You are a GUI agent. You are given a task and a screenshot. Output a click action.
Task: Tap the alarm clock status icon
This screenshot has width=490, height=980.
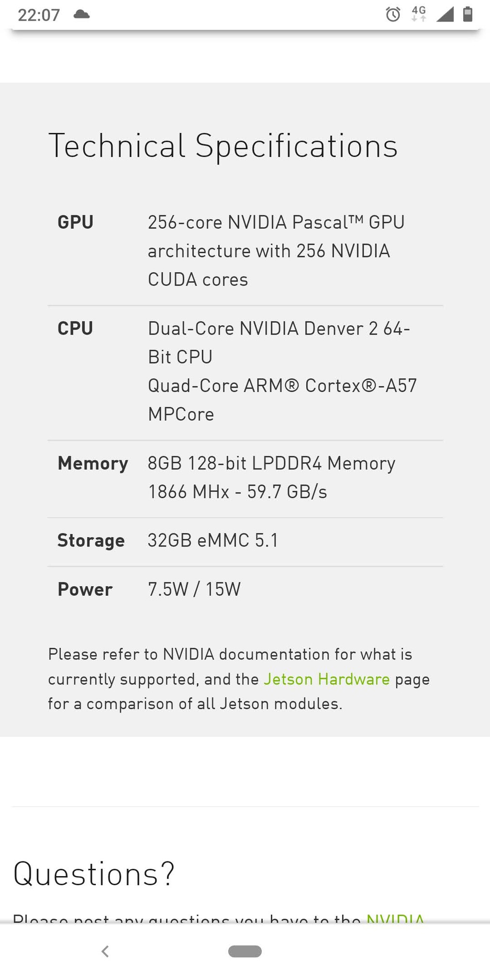[x=393, y=15]
